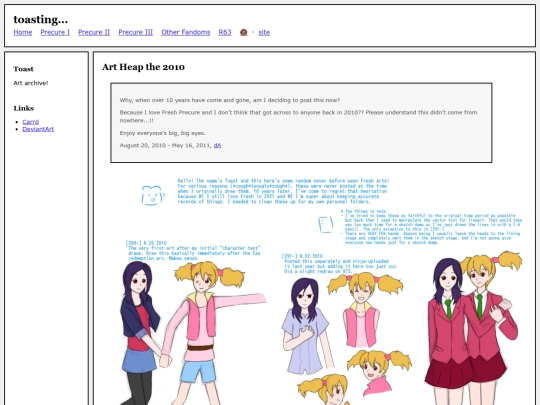The width and height of the screenshot is (540, 405).
Task: Click the small note paper doodle
Action: pos(325,225)
